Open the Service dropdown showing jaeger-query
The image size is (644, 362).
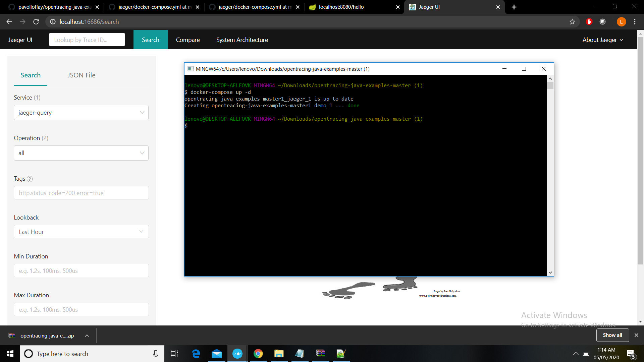coord(81,112)
